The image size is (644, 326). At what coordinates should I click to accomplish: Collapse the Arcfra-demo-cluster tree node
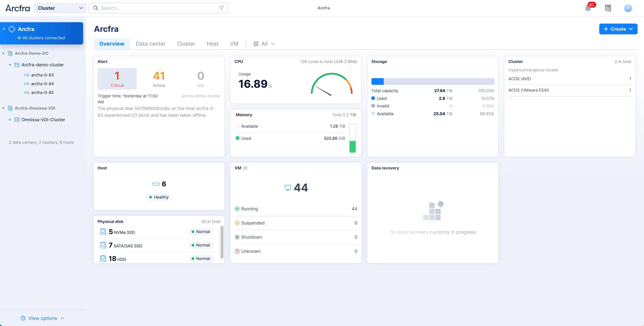pos(10,65)
